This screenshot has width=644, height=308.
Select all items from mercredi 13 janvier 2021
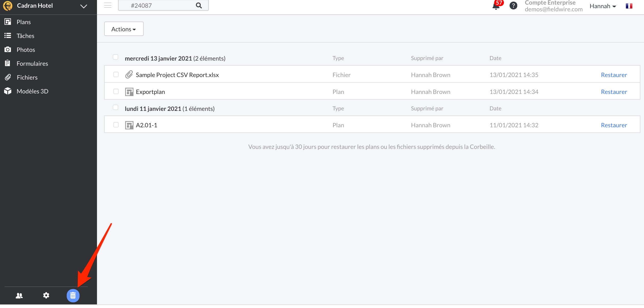click(115, 57)
